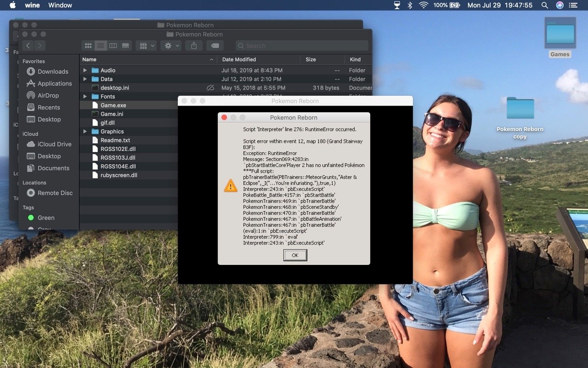
Task: Click the Finder back arrow
Action: [x=28, y=46]
